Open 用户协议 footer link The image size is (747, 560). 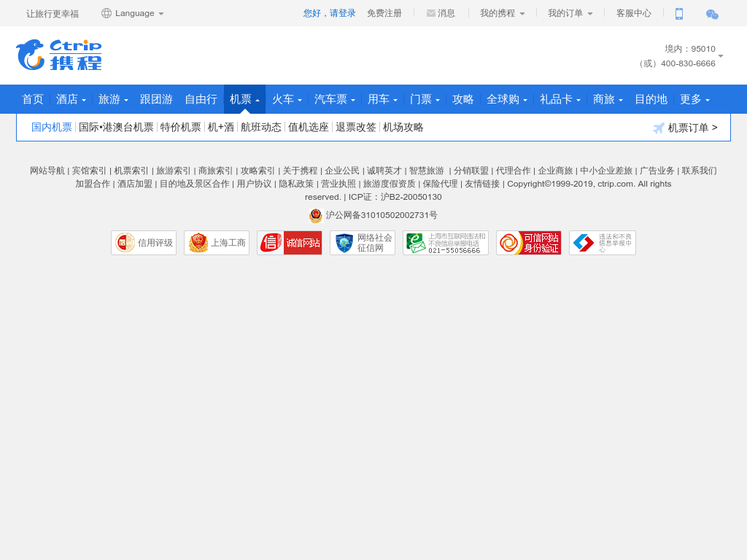[254, 184]
